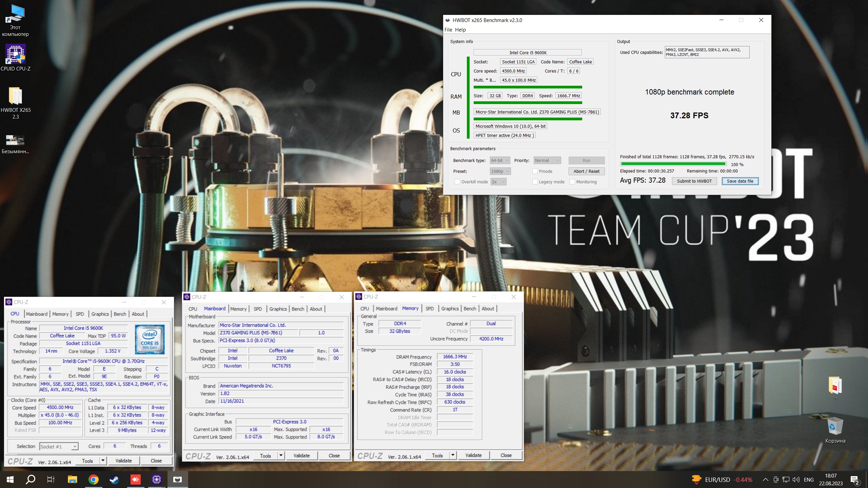
Task: Click Close in the Memory CPU-Z window
Action: coord(506,455)
